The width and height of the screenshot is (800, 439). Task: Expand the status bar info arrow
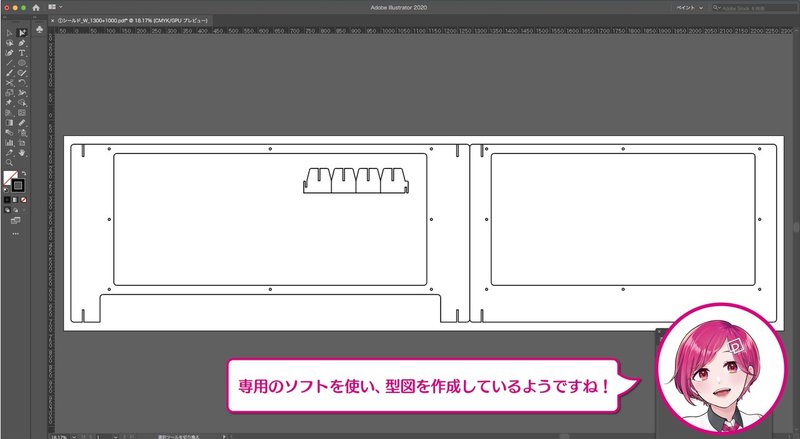click(x=223, y=436)
